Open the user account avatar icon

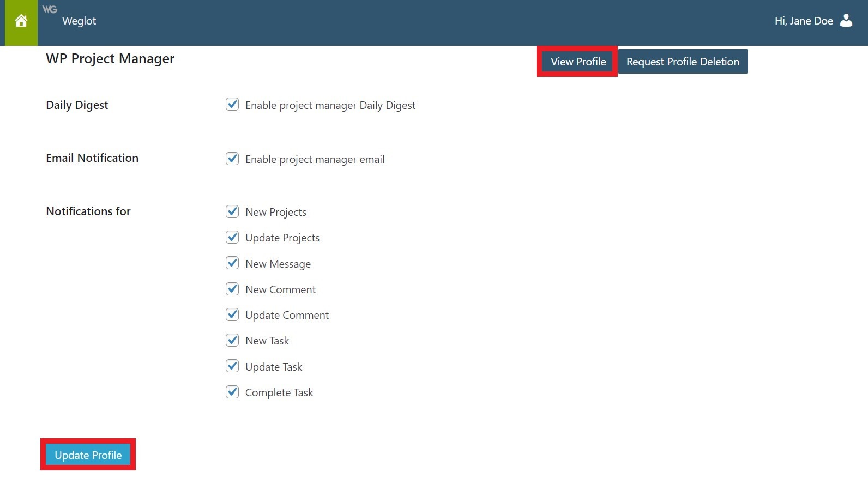click(846, 21)
